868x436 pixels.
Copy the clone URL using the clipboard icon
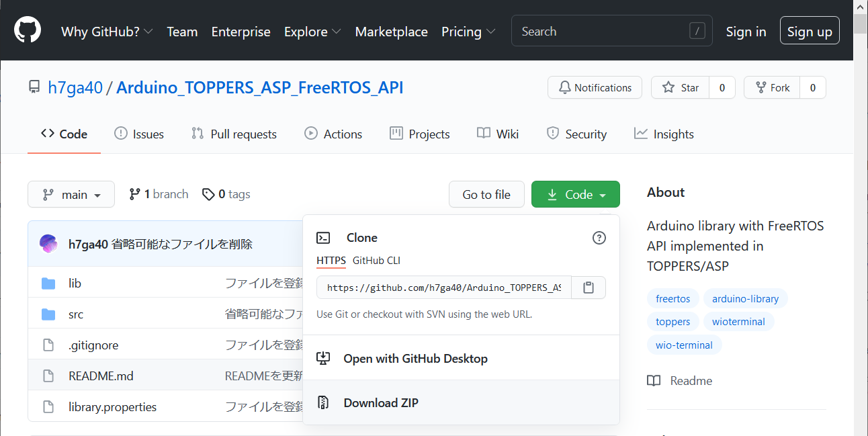click(x=588, y=287)
